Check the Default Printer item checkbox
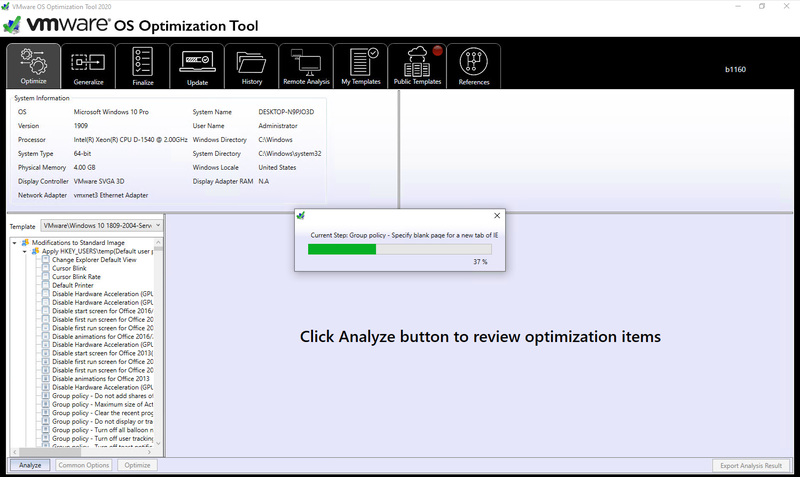Screen dimensions: 800x477 (x=46, y=285)
